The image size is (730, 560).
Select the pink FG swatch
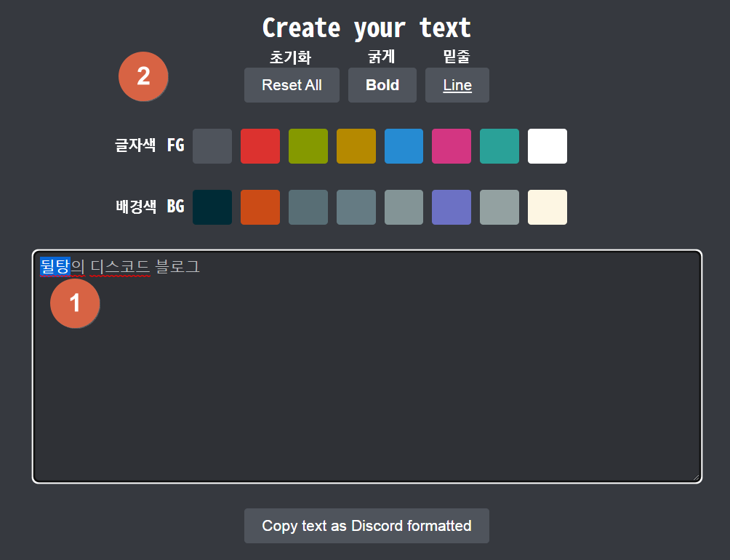452,146
